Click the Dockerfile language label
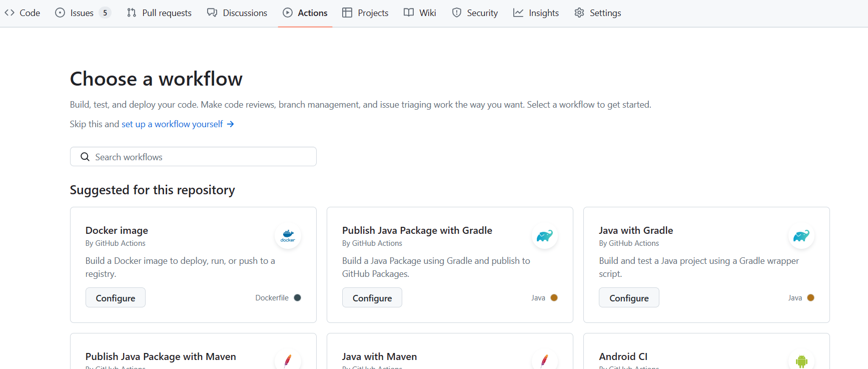 (272, 298)
